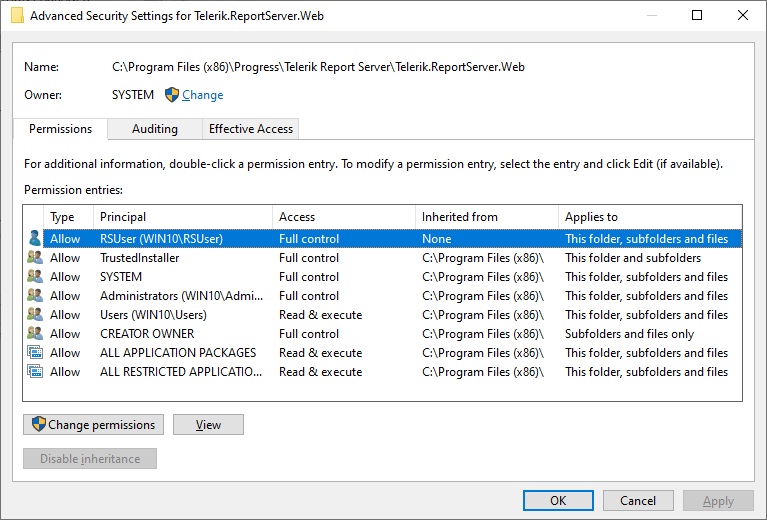Sort by the Principal column header
The height and width of the screenshot is (520, 767).
click(x=183, y=217)
